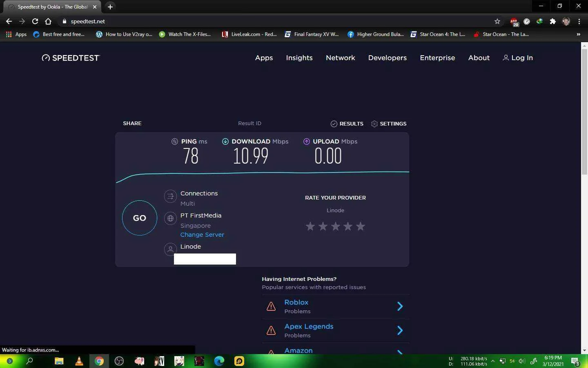This screenshot has width=588, height=368.
Task: Open Microsoft Edge from the taskbar
Action: point(219,361)
